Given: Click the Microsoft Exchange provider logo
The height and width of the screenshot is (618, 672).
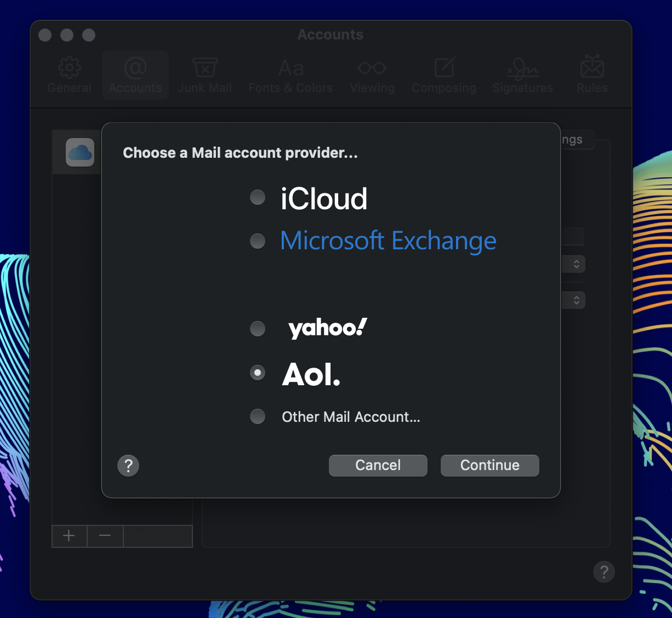Looking at the screenshot, I should pos(388,241).
